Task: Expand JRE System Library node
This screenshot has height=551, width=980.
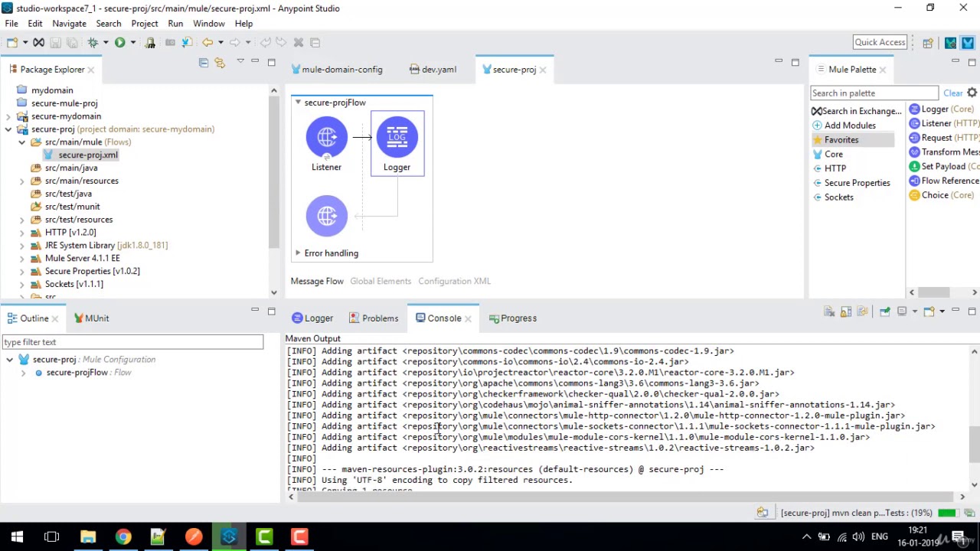Action: coord(22,246)
